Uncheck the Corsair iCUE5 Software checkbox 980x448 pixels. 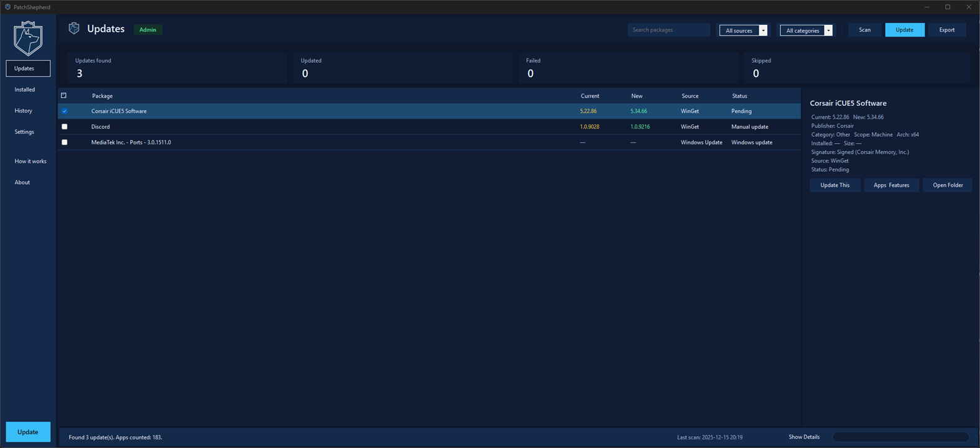click(x=64, y=111)
